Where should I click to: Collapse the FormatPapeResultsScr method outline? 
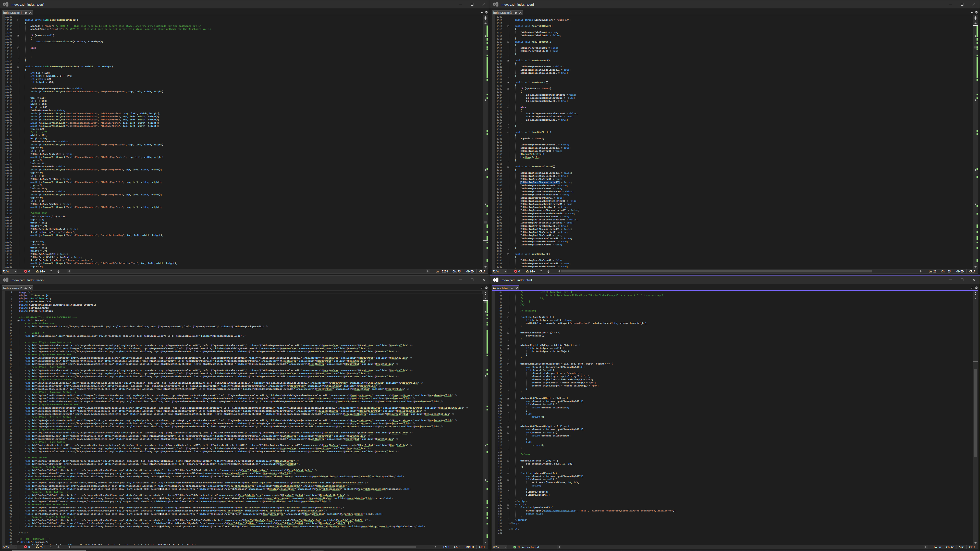click(18, 67)
